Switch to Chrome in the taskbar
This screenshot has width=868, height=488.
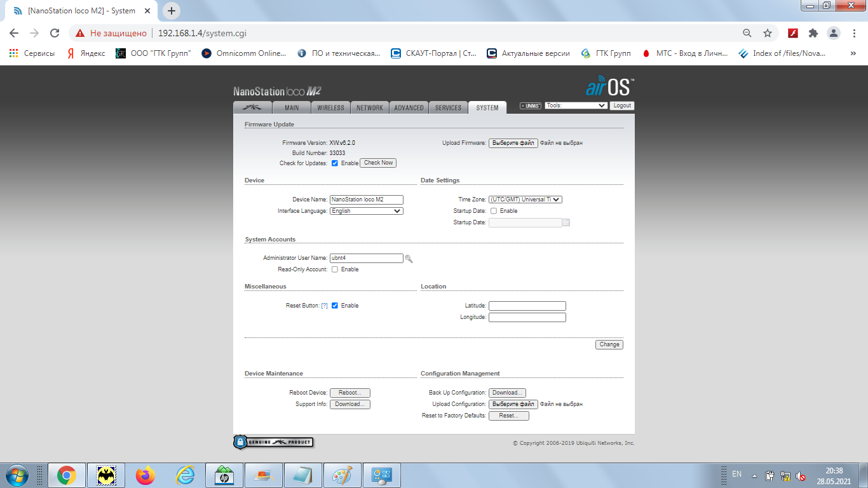point(66,475)
